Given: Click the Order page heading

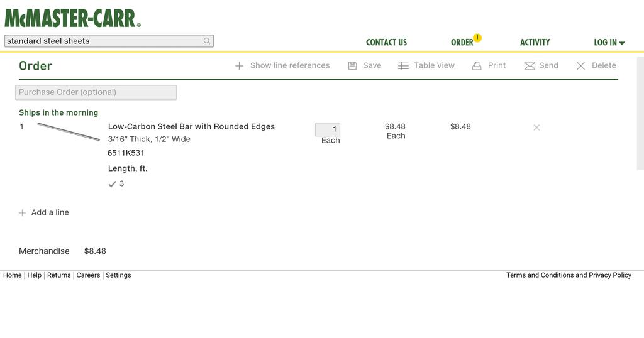Looking at the screenshot, I should [36, 65].
